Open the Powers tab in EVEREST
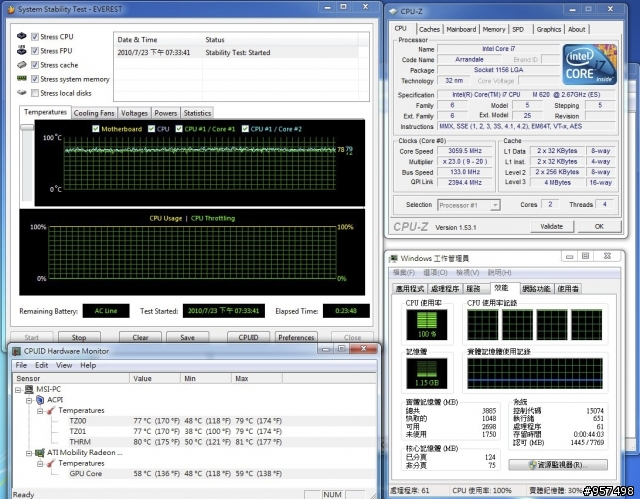Screen dimensions: 640x499 [x=166, y=113]
